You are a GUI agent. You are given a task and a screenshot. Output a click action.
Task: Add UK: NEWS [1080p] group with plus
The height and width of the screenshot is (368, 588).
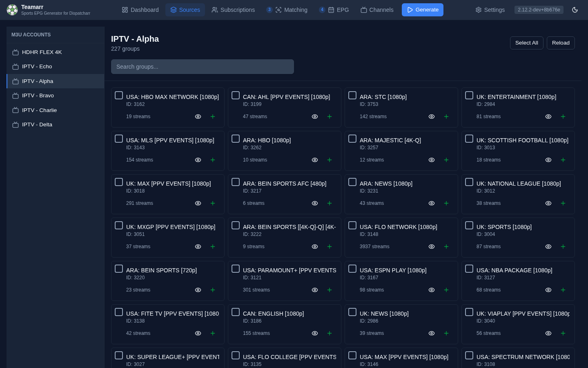click(x=446, y=333)
